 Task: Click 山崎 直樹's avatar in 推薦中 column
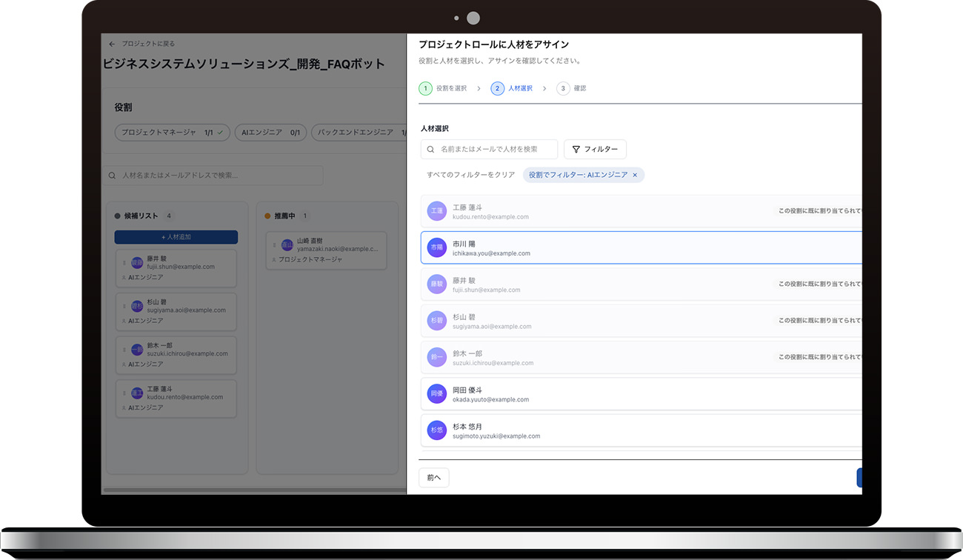click(x=287, y=245)
